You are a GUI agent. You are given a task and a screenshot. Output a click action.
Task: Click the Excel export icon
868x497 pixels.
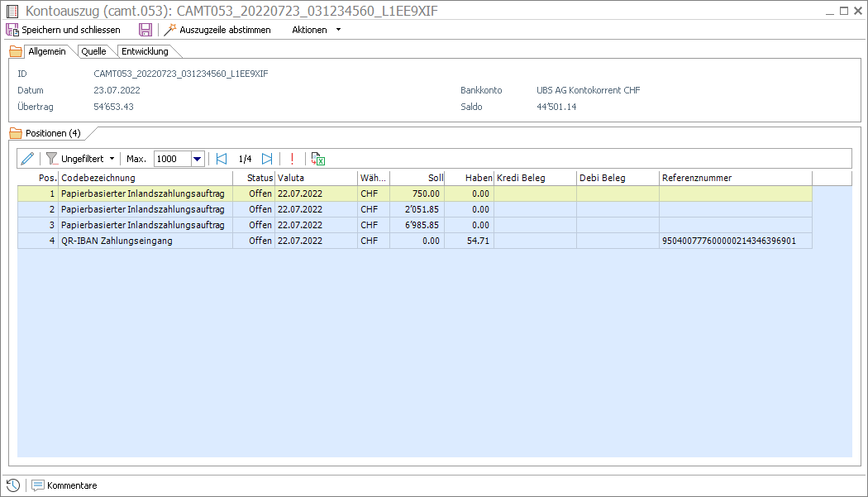[318, 159]
